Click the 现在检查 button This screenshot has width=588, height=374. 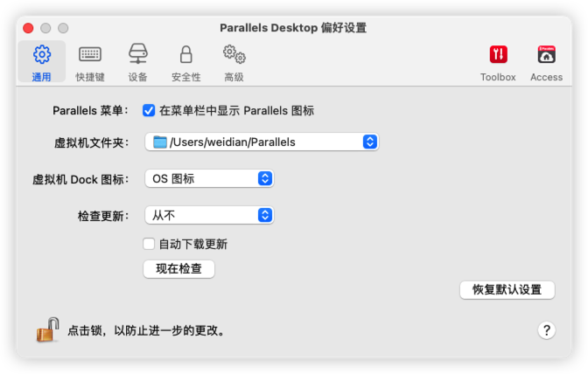pyautogui.click(x=178, y=269)
